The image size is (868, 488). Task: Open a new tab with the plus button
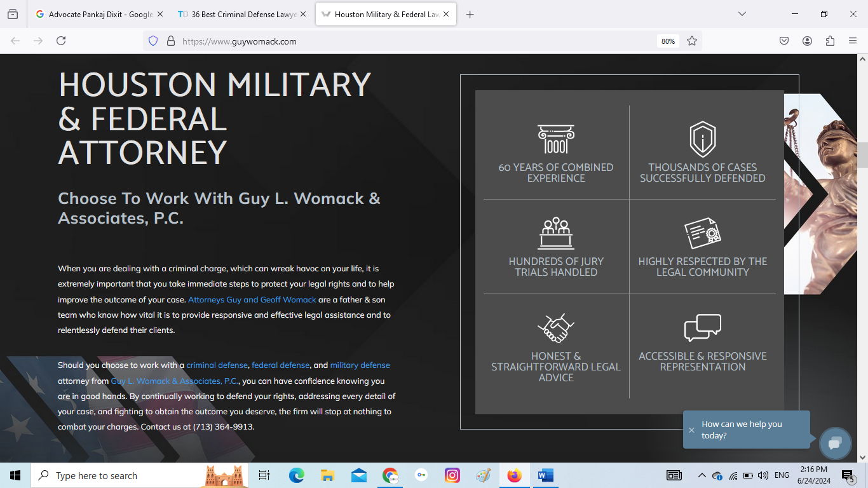click(x=470, y=14)
